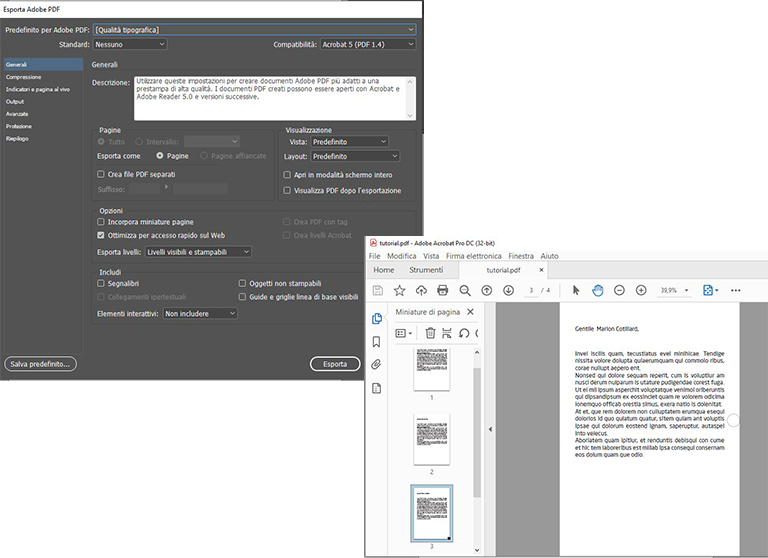Click the star bookmark icon in Acrobat toolbar
This screenshot has height=558, width=768.
point(399,290)
